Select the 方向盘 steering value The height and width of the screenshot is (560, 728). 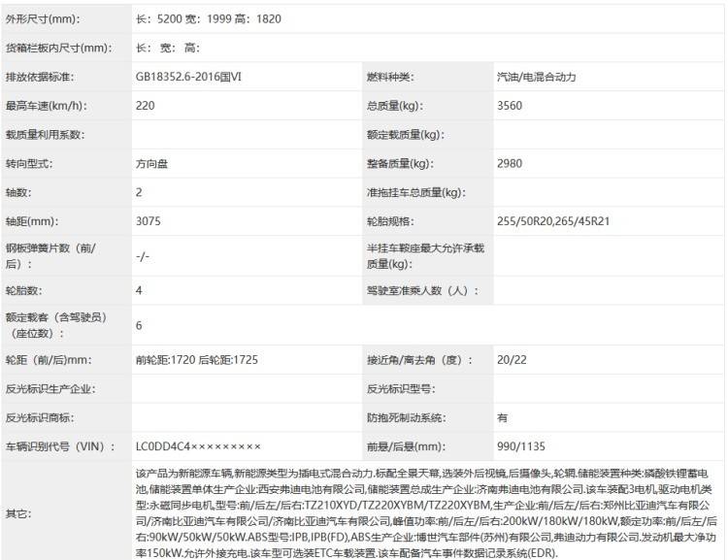click(151, 163)
